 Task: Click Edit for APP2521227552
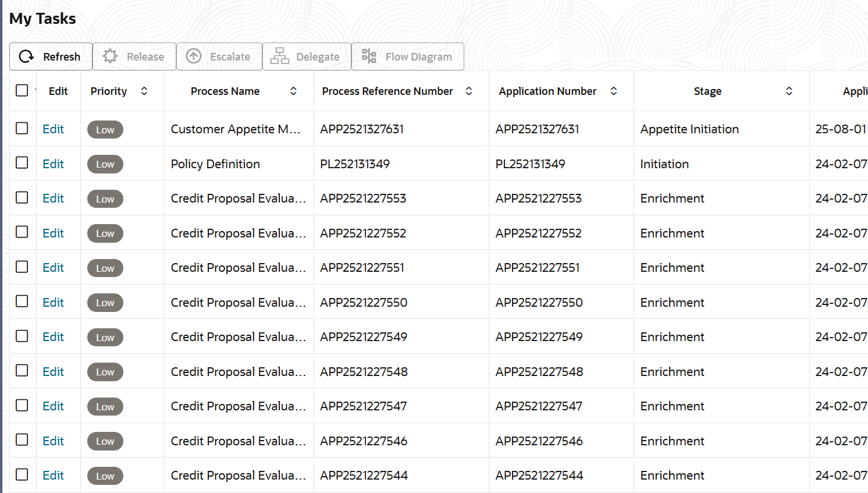53,233
